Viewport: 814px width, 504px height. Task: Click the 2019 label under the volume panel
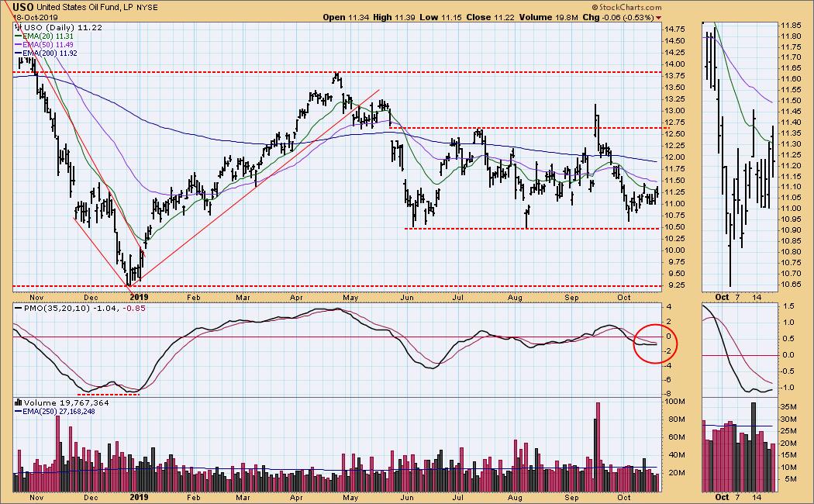[x=139, y=497]
